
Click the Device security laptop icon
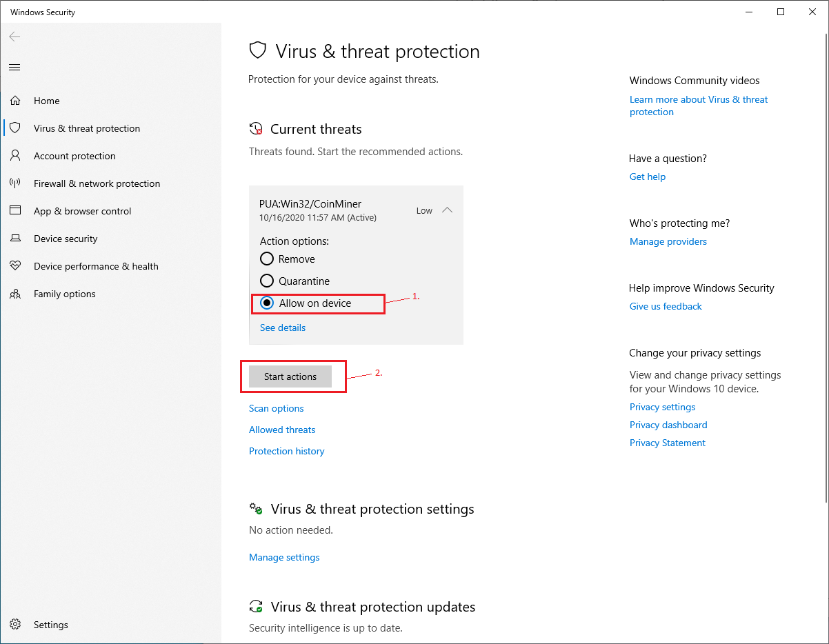(15, 239)
